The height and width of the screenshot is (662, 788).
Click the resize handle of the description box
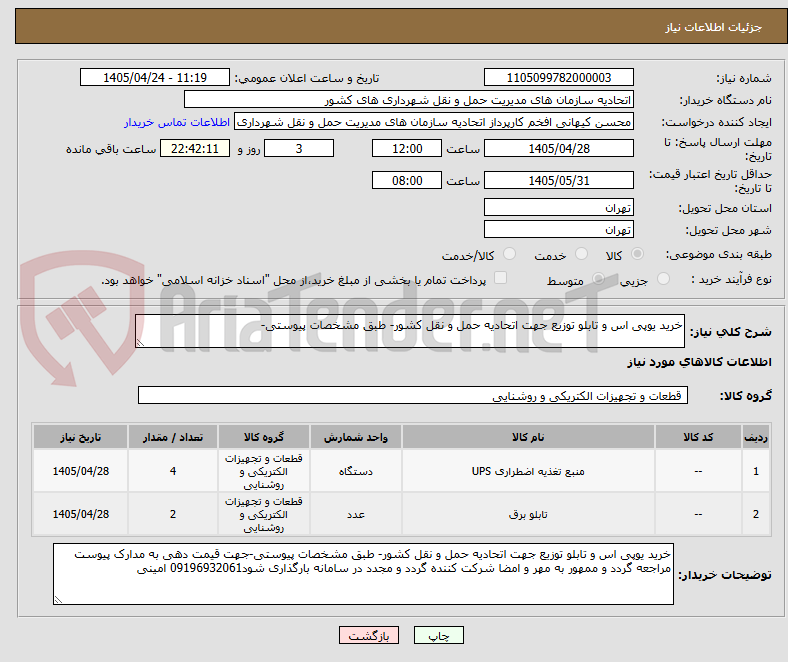pos(140,343)
